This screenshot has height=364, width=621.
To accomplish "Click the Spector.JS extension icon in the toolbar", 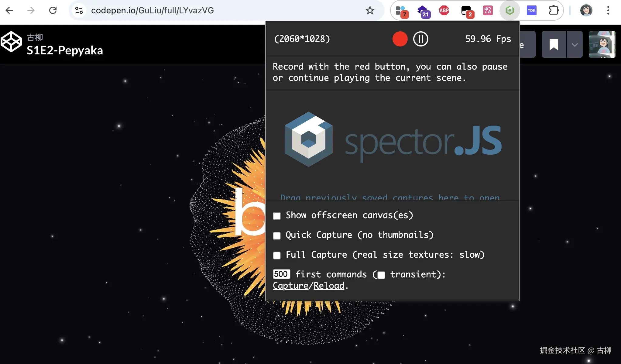I will [x=509, y=11].
